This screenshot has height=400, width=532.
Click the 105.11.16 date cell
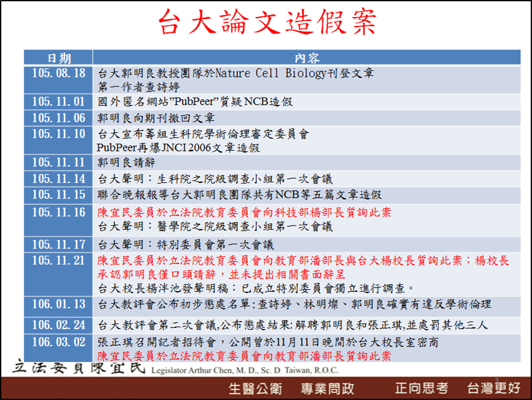(x=59, y=212)
